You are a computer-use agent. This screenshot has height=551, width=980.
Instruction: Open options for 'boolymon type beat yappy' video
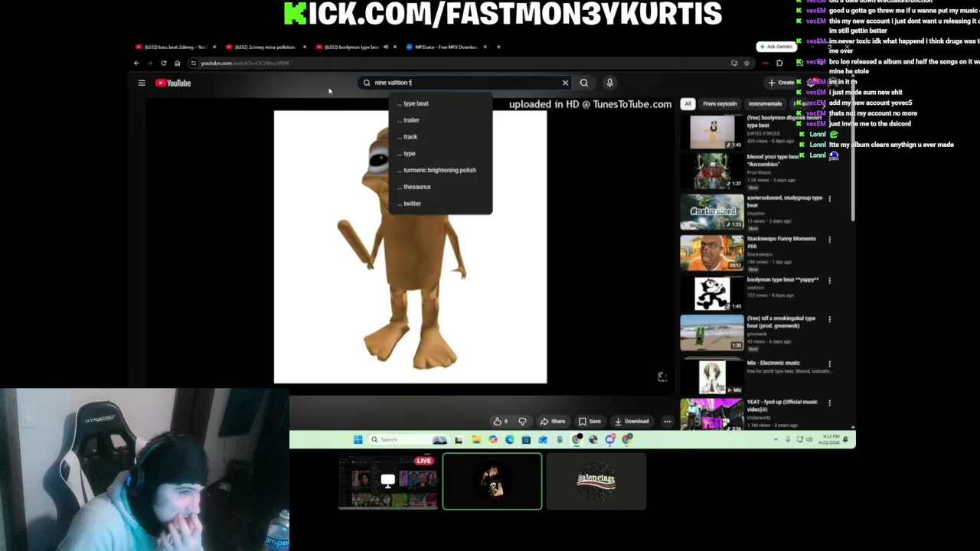[x=829, y=281]
